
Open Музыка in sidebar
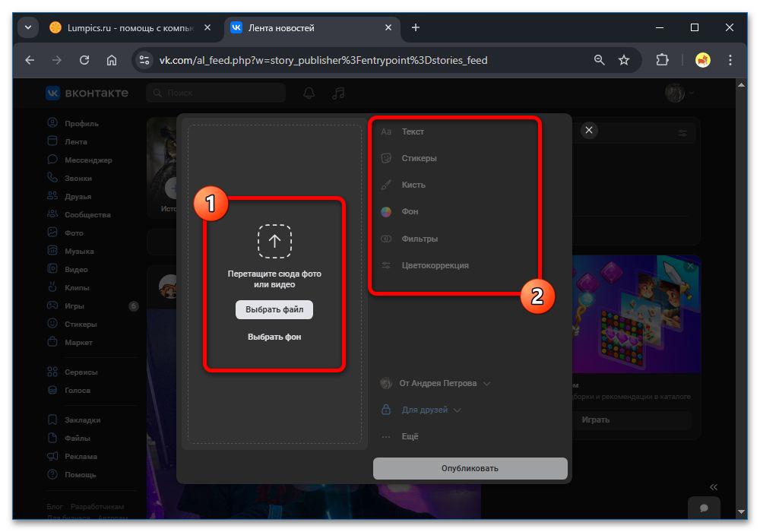pyautogui.click(x=71, y=251)
